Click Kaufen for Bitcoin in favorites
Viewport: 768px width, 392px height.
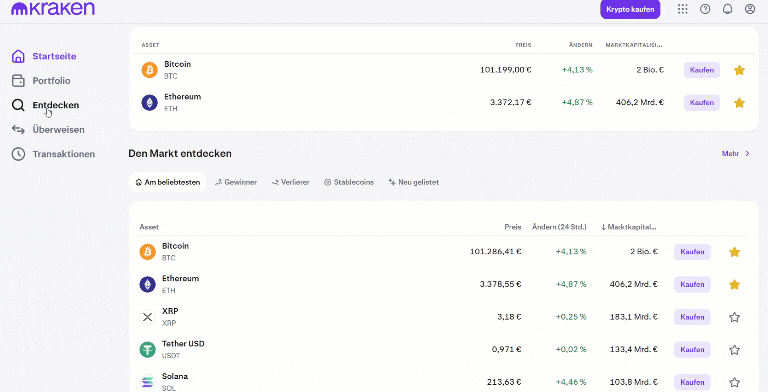point(702,70)
